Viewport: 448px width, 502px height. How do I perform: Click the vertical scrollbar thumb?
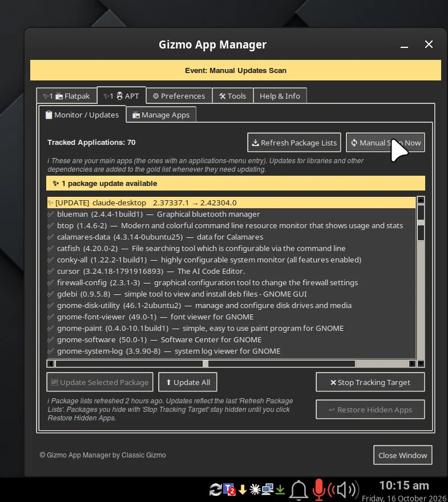pos(421,222)
